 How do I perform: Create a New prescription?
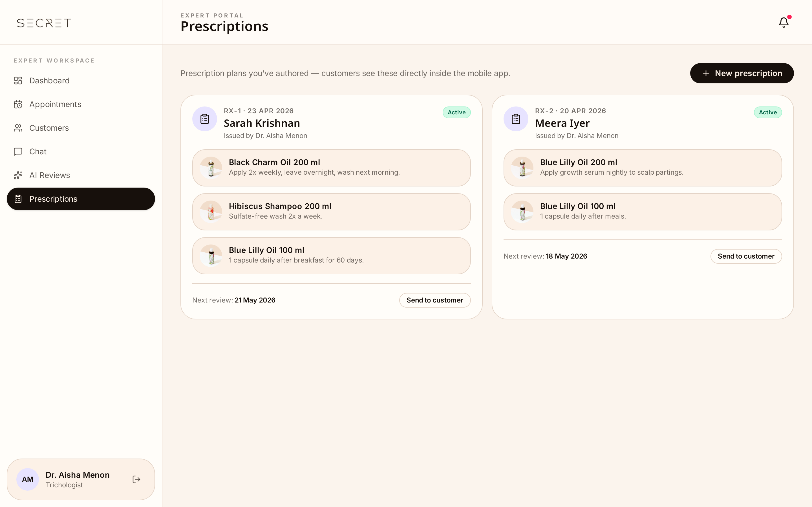[742, 73]
